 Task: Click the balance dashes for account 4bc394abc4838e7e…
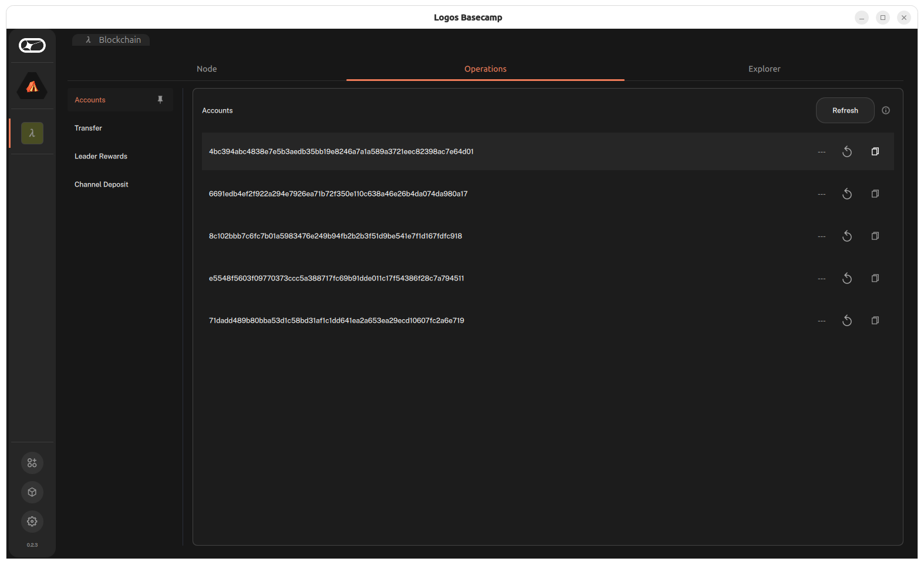click(x=822, y=152)
